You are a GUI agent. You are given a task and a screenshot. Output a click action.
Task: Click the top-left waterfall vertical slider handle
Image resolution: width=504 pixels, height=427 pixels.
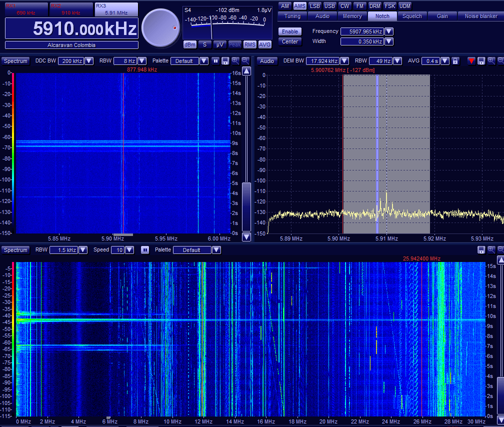(246, 206)
